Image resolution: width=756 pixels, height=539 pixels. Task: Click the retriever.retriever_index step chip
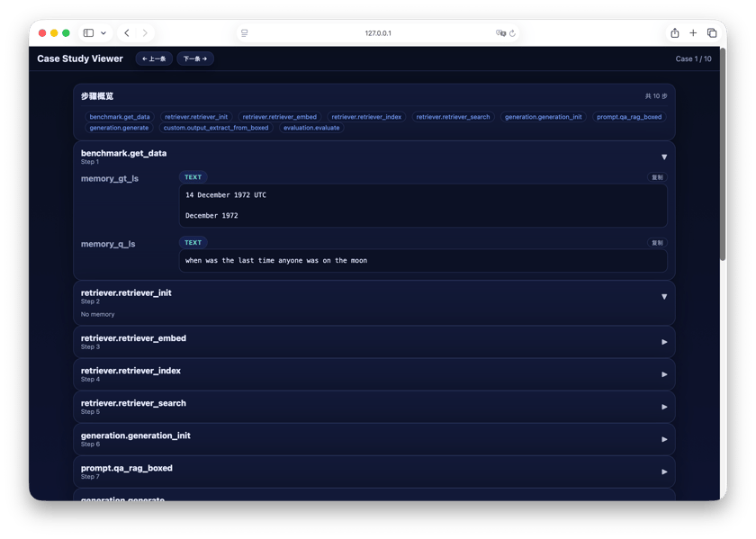(366, 117)
